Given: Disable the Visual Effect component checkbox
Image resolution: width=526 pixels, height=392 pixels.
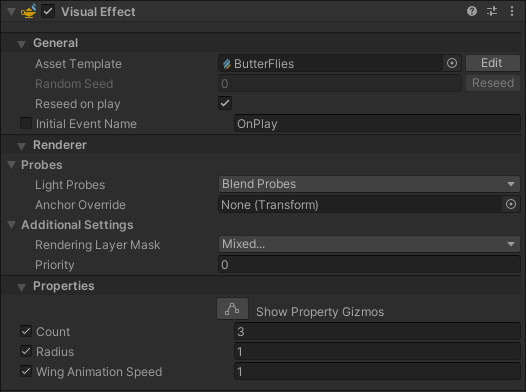Looking at the screenshot, I should click(x=48, y=11).
